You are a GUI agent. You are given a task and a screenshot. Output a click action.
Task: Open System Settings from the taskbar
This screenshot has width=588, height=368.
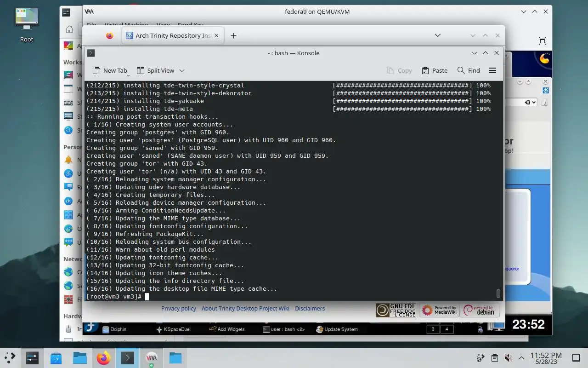tap(32, 358)
